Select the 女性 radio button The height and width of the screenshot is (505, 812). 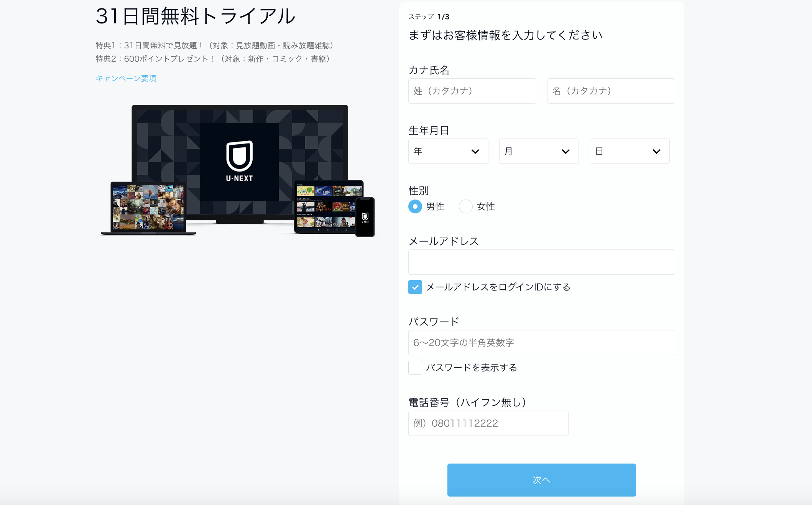coord(466,206)
